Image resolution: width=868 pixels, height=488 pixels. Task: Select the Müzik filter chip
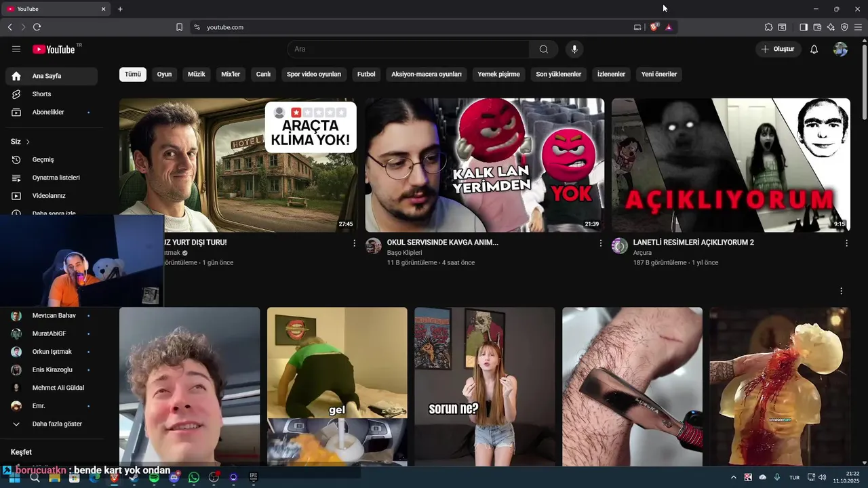197,74
